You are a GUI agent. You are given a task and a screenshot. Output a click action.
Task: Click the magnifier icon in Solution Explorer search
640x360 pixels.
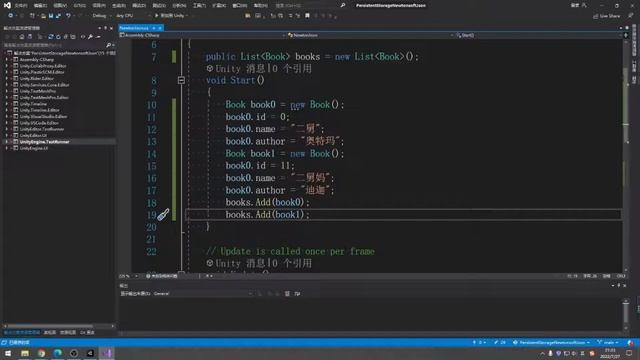[x=108, y=45]
